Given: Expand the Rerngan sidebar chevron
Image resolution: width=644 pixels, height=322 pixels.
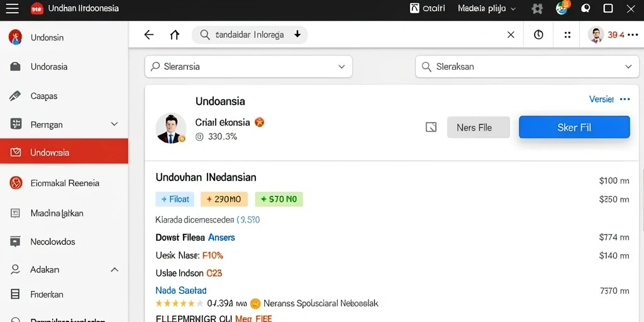Looking at the screenshot, I should (114, 124).
